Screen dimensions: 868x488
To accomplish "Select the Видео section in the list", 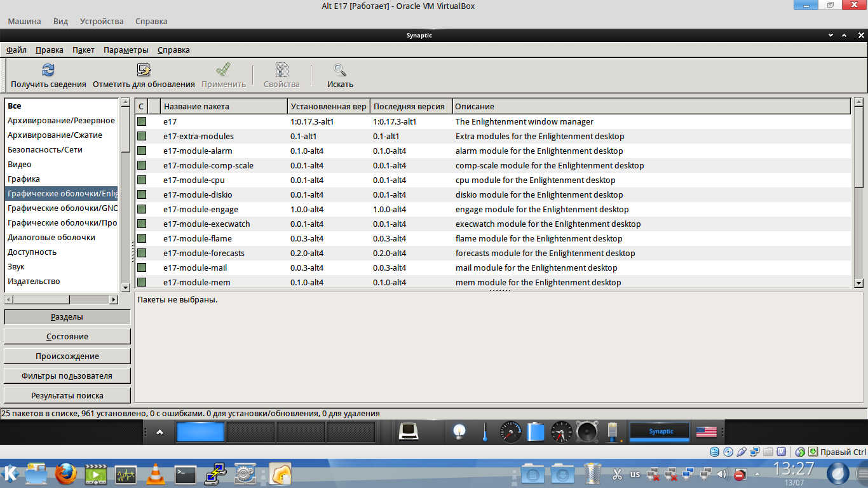I will (20, 165).
